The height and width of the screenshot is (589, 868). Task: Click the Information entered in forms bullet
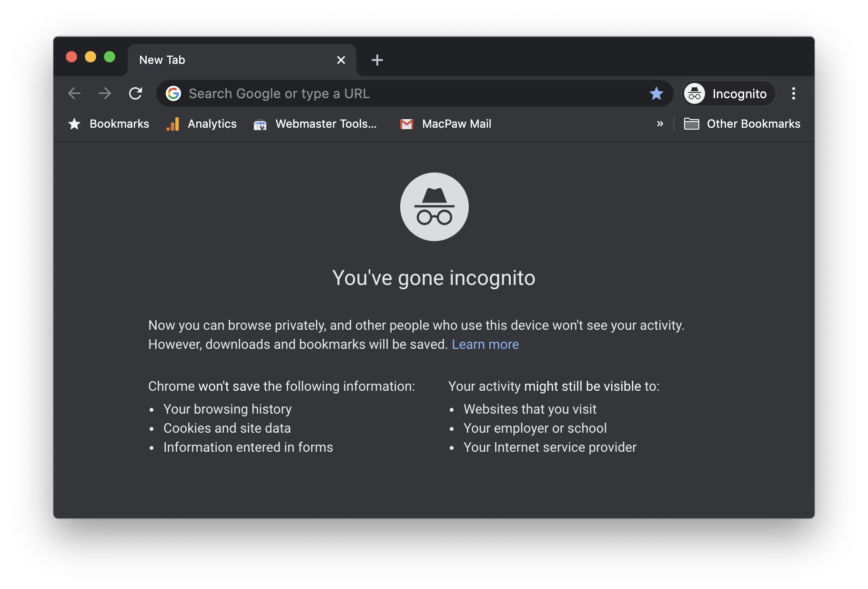pos(248,447)
